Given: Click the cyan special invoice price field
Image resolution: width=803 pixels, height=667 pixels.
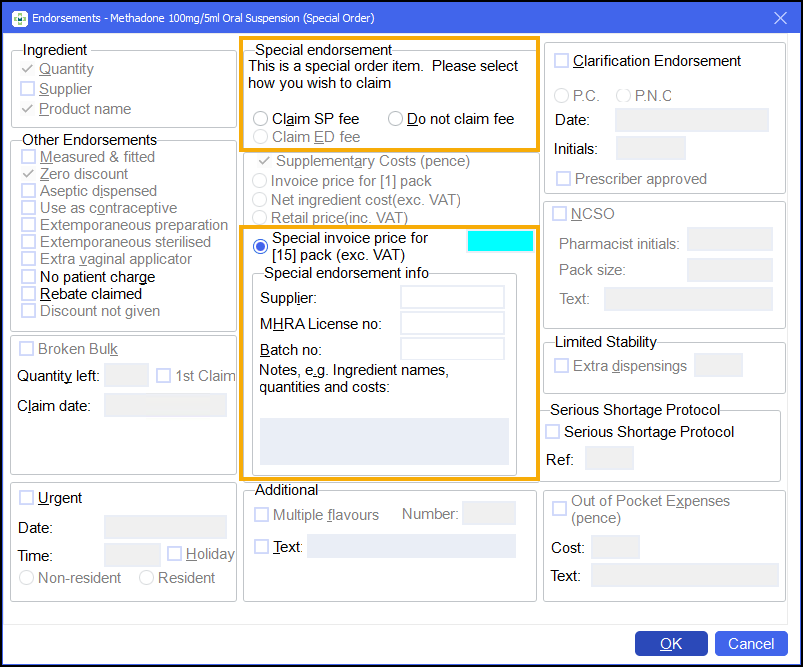Looking at the screenshot, I should [500, 241].
